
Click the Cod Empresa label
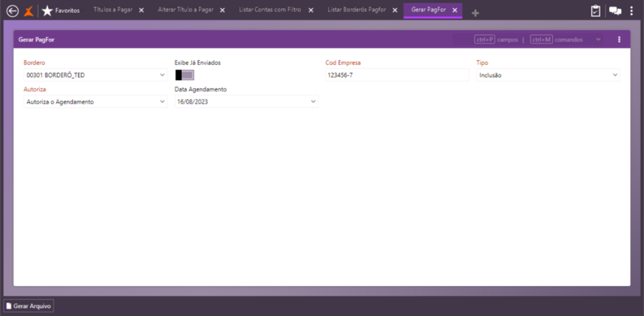tap(343, 63)
